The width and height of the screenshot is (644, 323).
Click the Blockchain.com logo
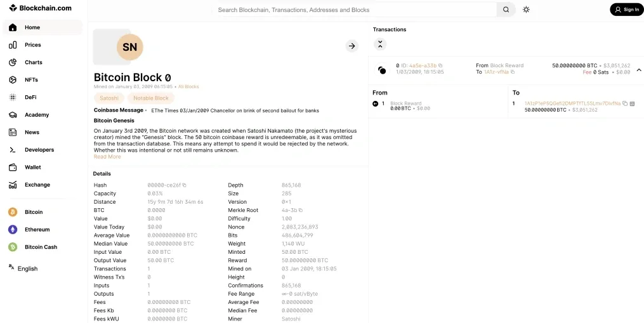click(40, 8)
